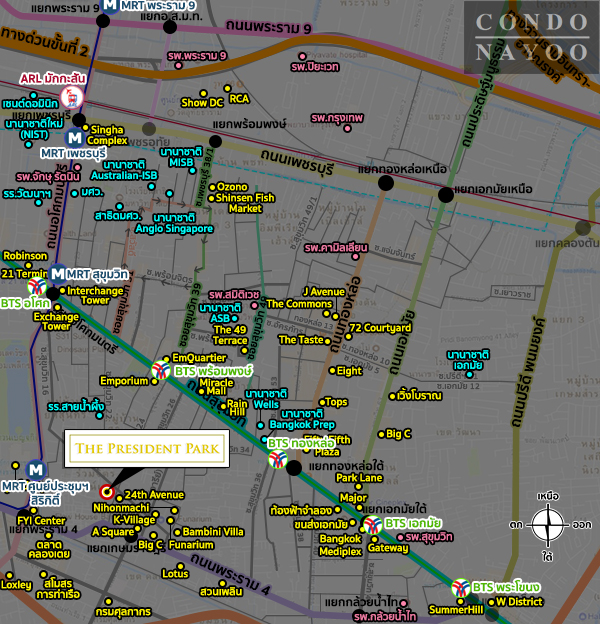Click the FYI Center label
This screenshot has width=600, height=624.
tap(41, 521)
